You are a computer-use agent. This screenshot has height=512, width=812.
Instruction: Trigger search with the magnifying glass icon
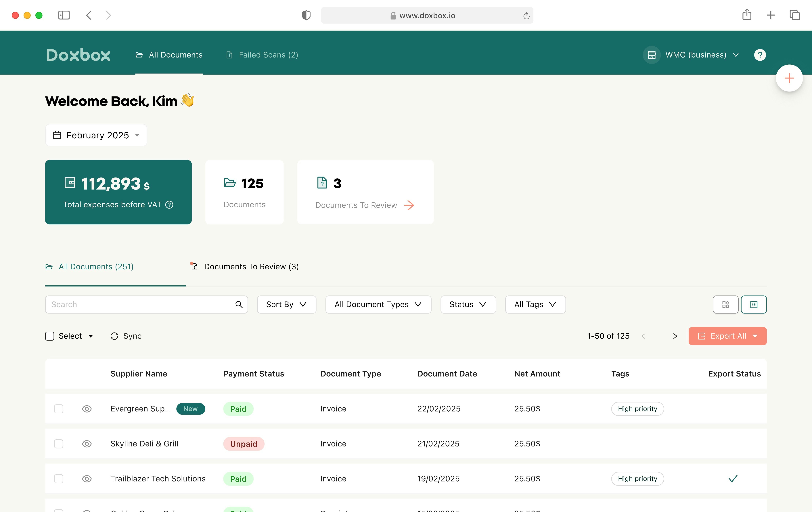pos(239,304)
